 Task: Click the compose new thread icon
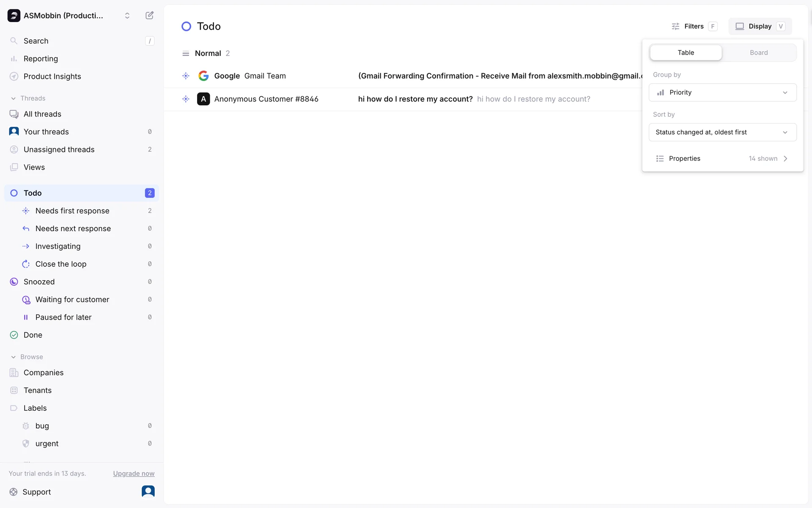tap(149, 16)
